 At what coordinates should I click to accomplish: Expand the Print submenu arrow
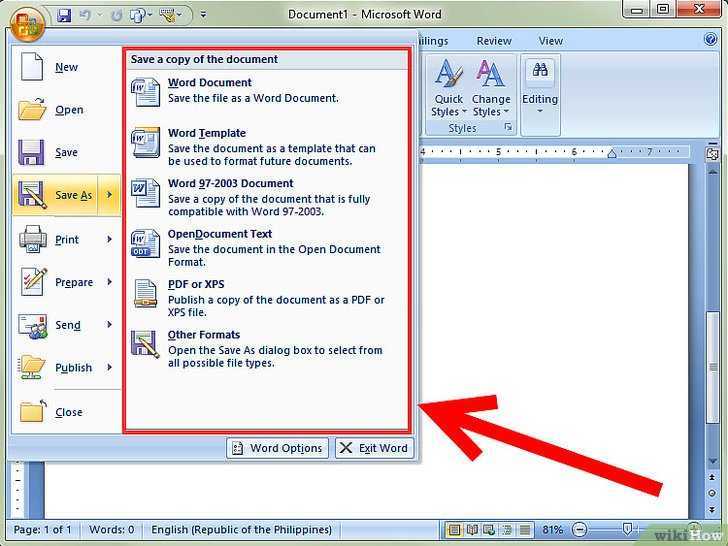coord(109,240)
